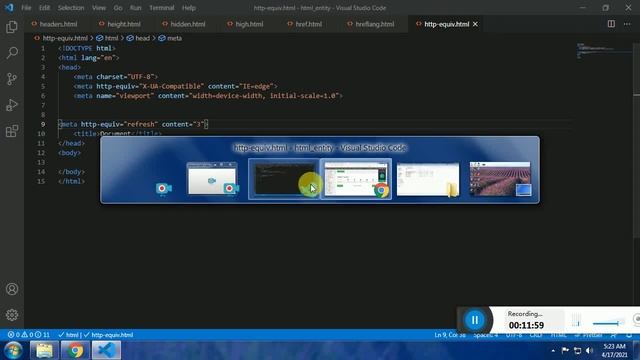Close the http-equiv.html tab

tap(475, 24)
